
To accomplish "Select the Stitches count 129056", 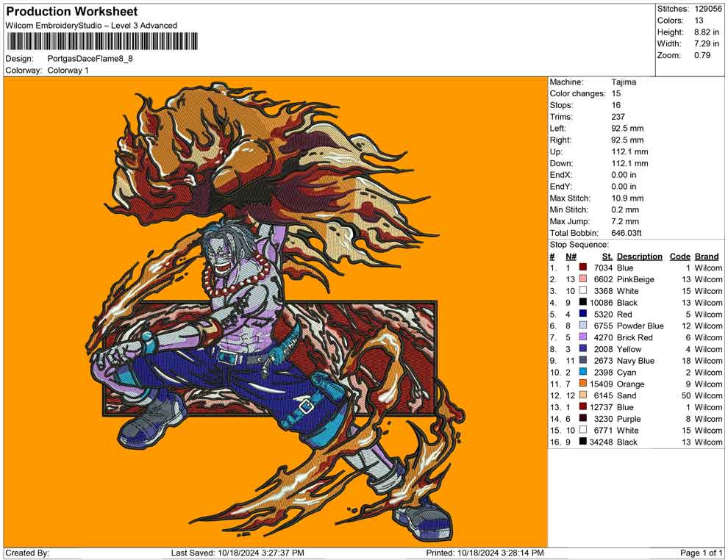I will point(708,9).
